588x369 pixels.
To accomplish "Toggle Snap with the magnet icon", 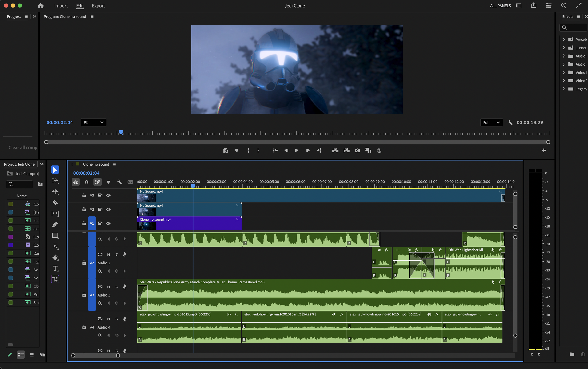I will (x=87, y=182).
